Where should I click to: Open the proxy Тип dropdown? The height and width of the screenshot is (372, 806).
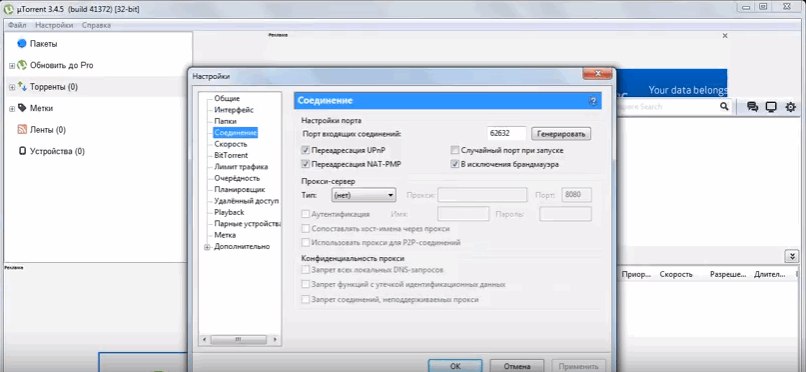coord(364,195)
